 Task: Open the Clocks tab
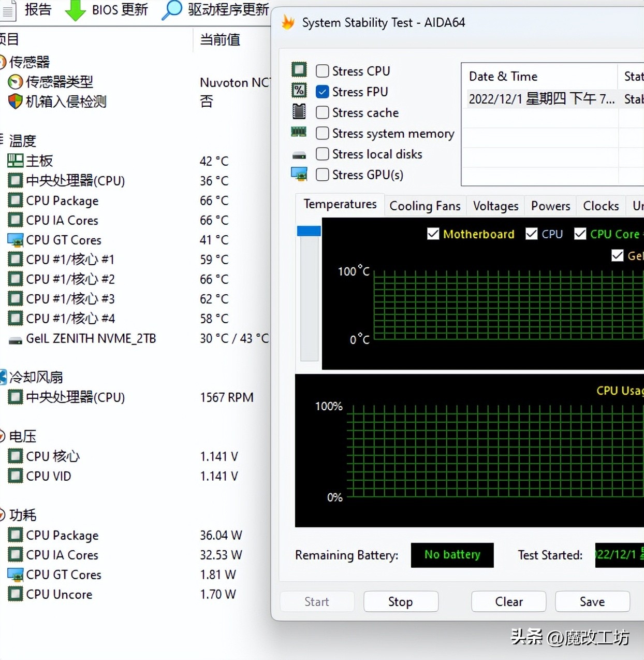[601, 206]
